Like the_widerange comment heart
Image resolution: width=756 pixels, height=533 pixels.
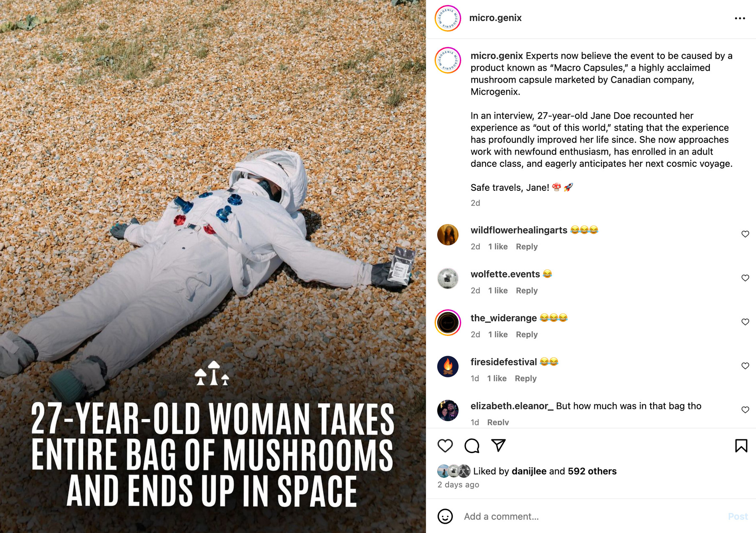click(745, 322)
